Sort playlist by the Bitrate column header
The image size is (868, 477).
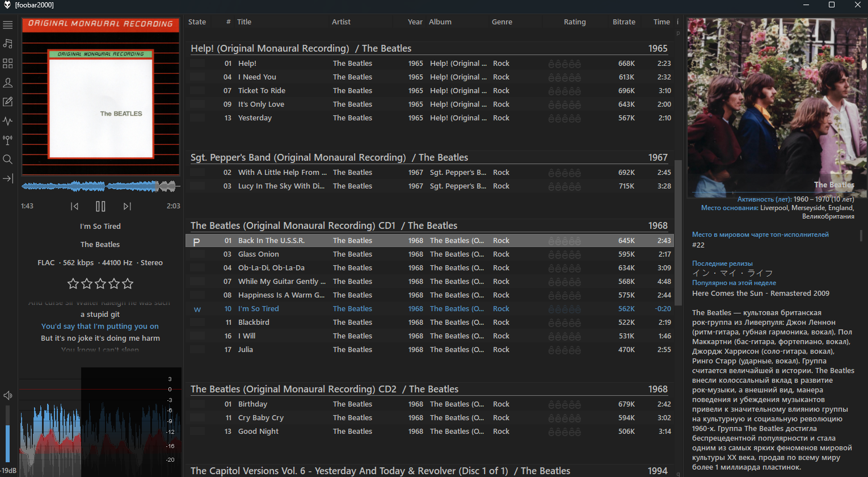pos(624,22)
